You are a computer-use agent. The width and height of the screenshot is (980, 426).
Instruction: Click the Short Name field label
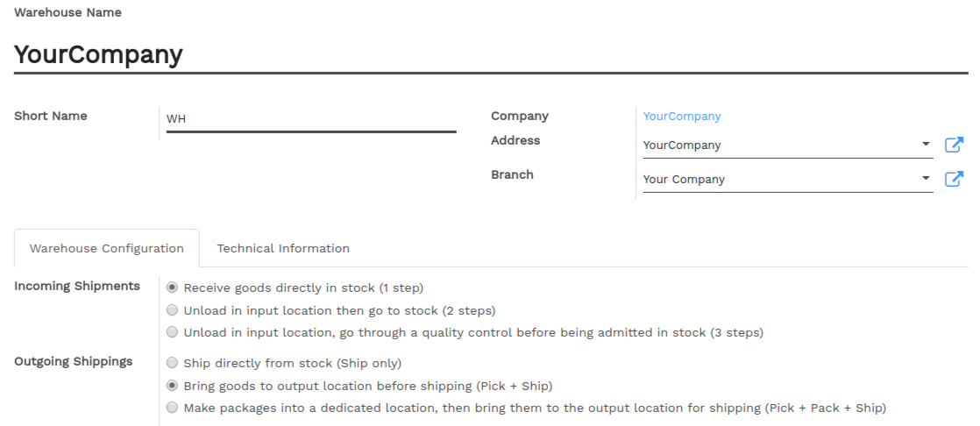click(51, 117)
